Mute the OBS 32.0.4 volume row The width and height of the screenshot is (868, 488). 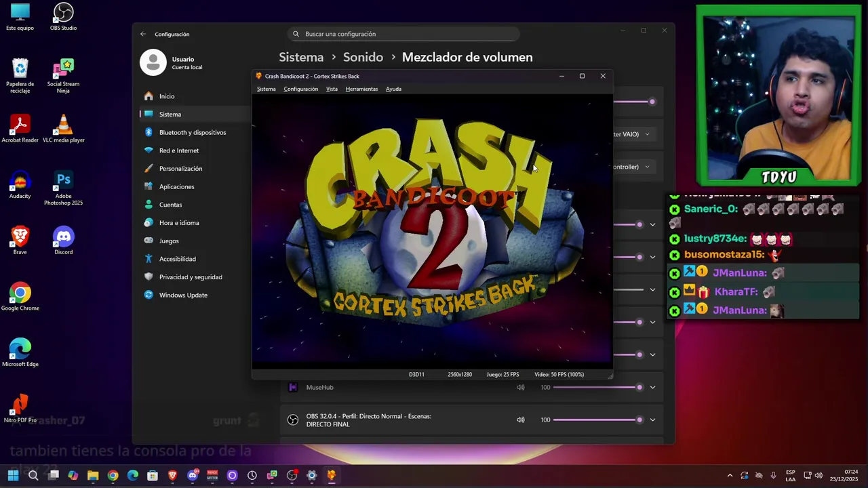point(520,420)
